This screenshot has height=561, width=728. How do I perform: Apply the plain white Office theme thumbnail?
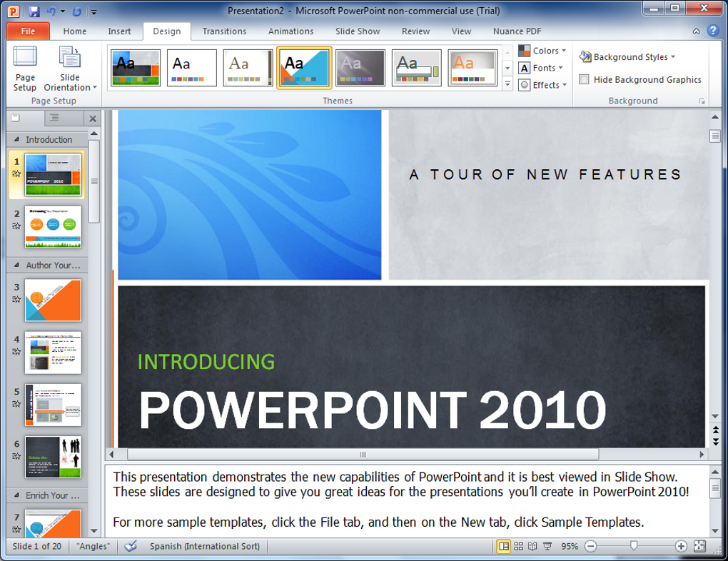pyautogui.click(x=192, y=68)
